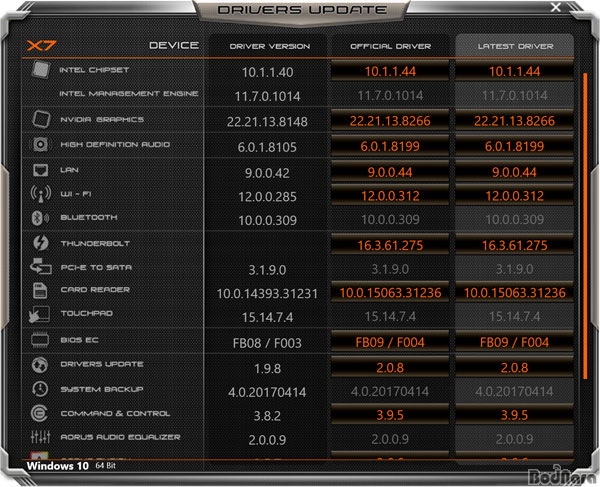This screenshot has height=487, width=600.
Task: Click latest NVIDIA driver 22.21.13.8266
Action: pos(514,121)
